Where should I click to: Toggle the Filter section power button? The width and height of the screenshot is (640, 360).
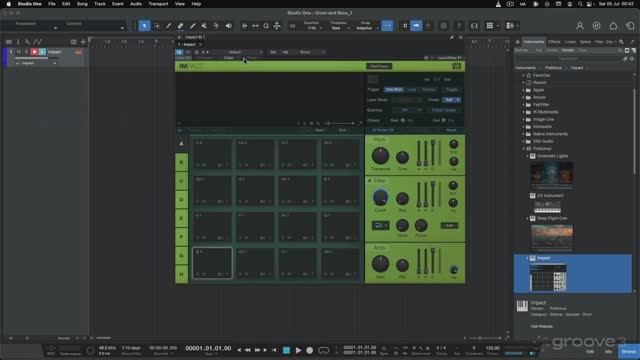click(x=370, y=180)
